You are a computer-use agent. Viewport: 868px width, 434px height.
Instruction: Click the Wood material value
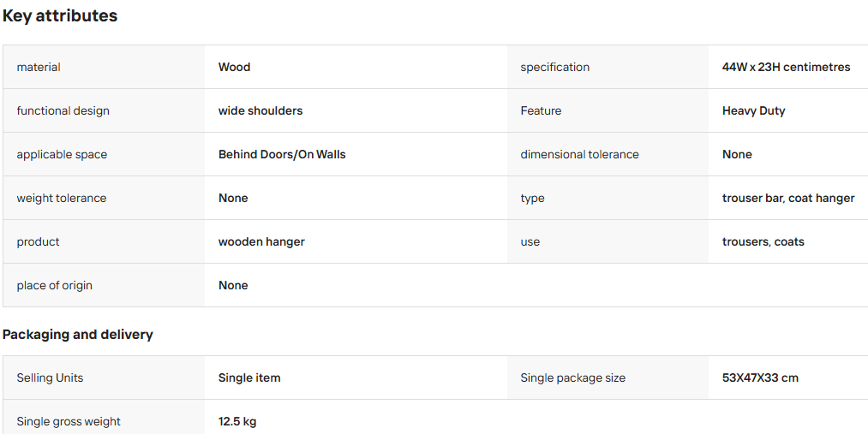[x=234, y=67]
